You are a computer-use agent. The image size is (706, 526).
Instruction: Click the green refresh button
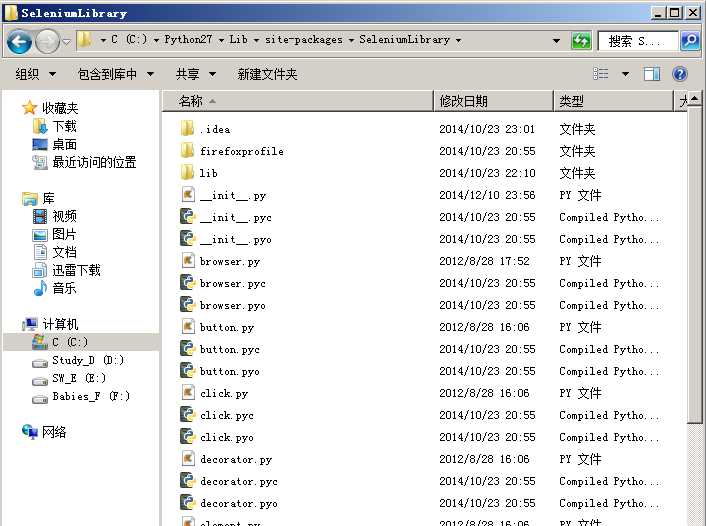581,41
